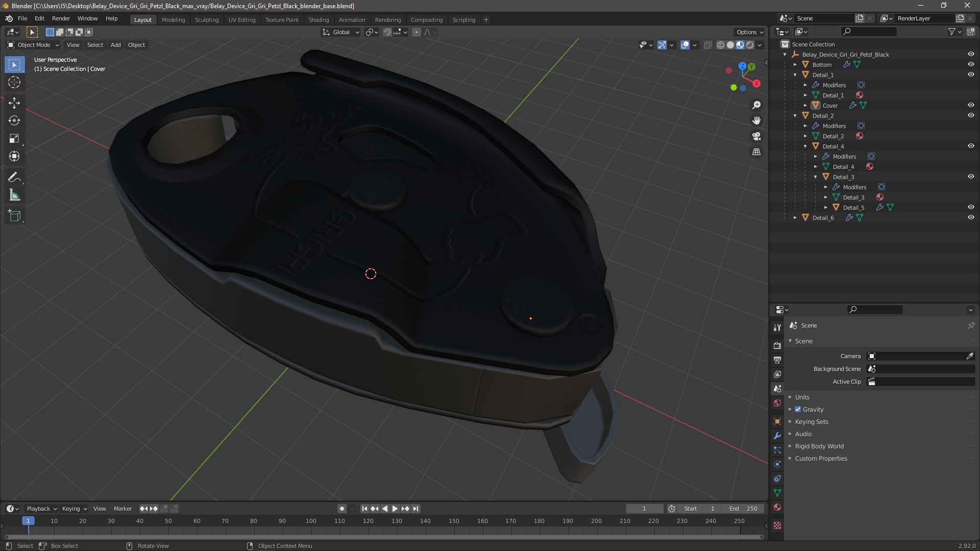Select the Transform tool
Image resolution: width=980 pixels, height=551 pixels.
14,157
